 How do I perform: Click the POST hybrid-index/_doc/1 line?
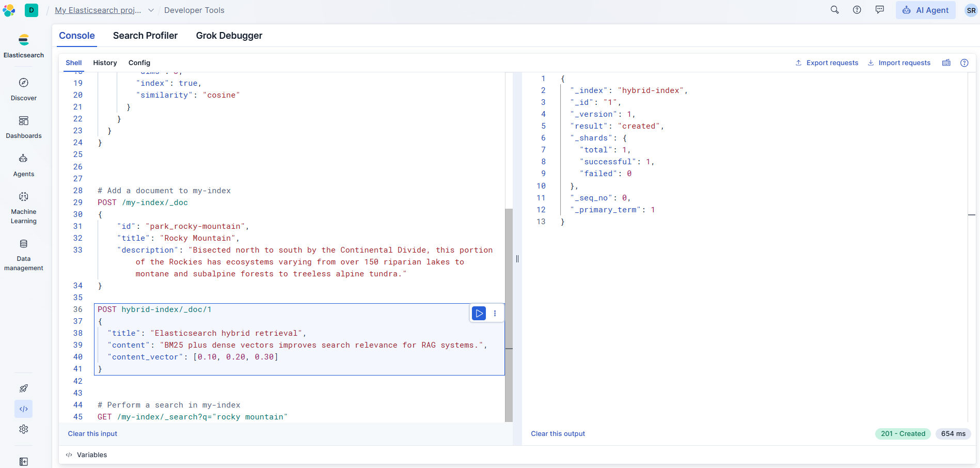pyautogui.click(x=154, y=309)
